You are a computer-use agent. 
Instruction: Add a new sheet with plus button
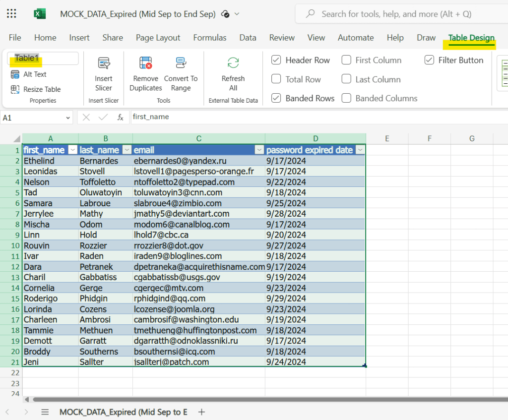(x=201, y=412)
